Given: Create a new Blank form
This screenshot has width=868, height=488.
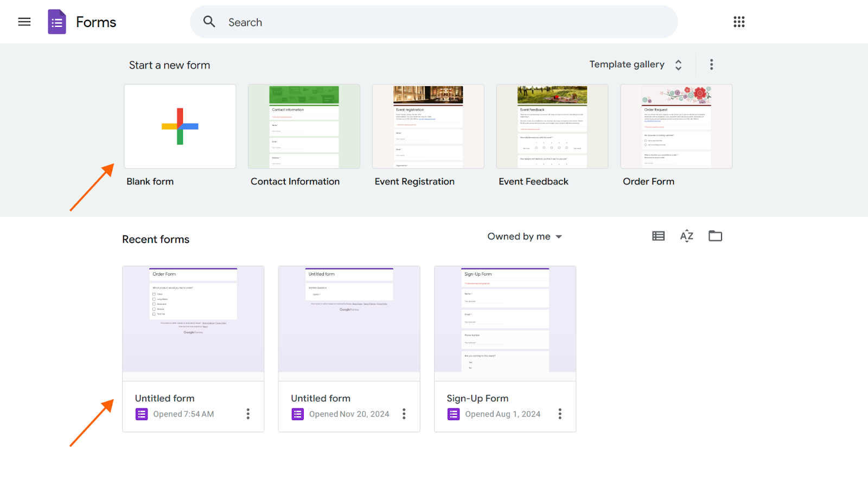Looking at the screenshot, I should coord(180,126).
